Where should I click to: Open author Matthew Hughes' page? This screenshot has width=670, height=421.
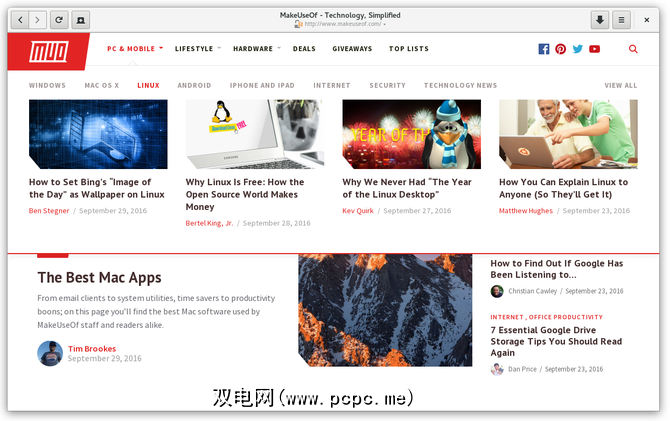point(526,211)
